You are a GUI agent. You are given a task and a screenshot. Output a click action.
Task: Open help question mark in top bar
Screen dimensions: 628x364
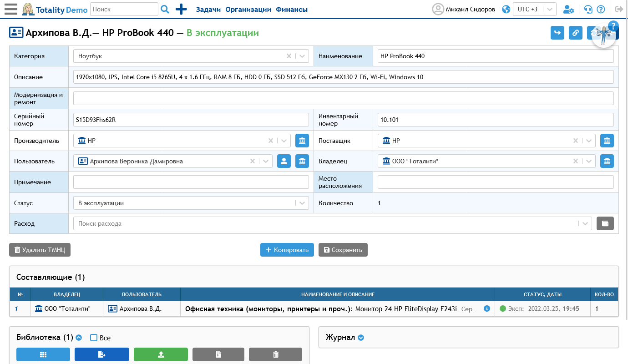(x=601, y=9)
